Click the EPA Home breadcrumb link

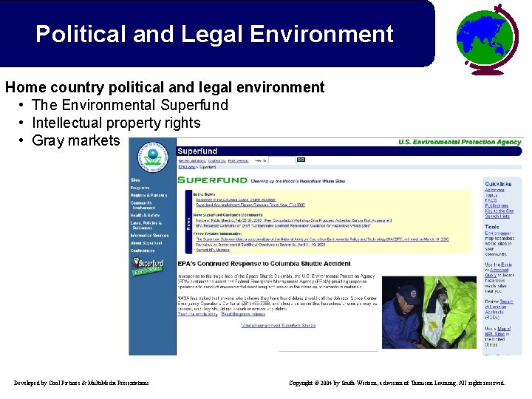(187, 167)
